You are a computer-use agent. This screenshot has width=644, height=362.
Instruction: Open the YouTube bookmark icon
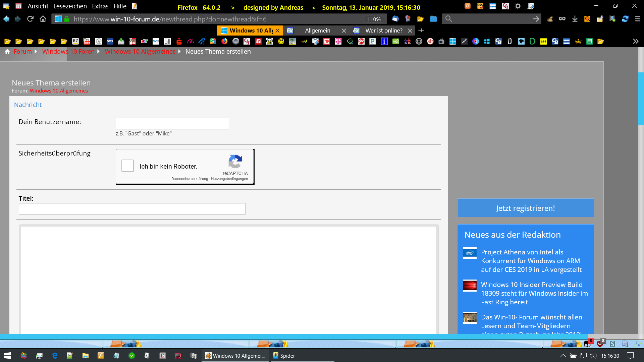(87, 41)
